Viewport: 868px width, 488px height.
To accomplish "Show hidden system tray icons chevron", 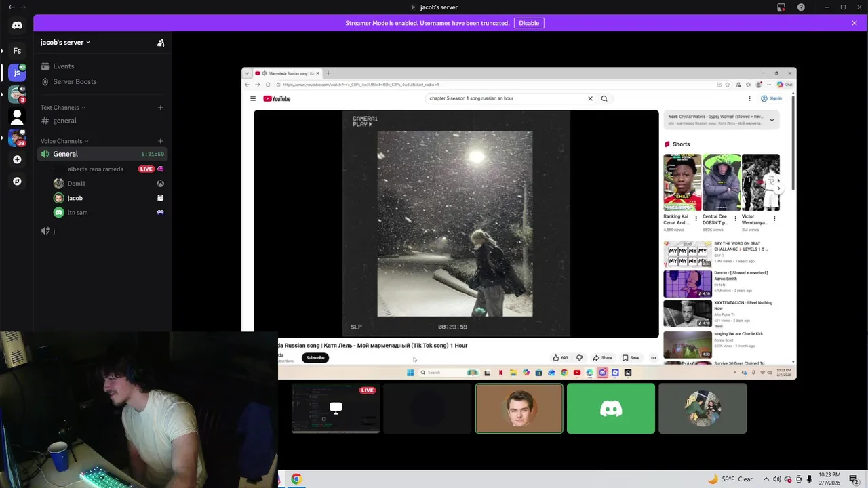I will (766, 479).
